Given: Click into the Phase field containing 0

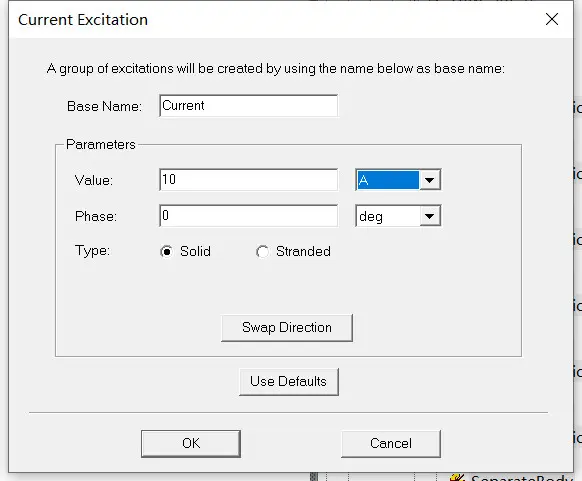Looking at the screenshot, I should [x=249, y=216].
